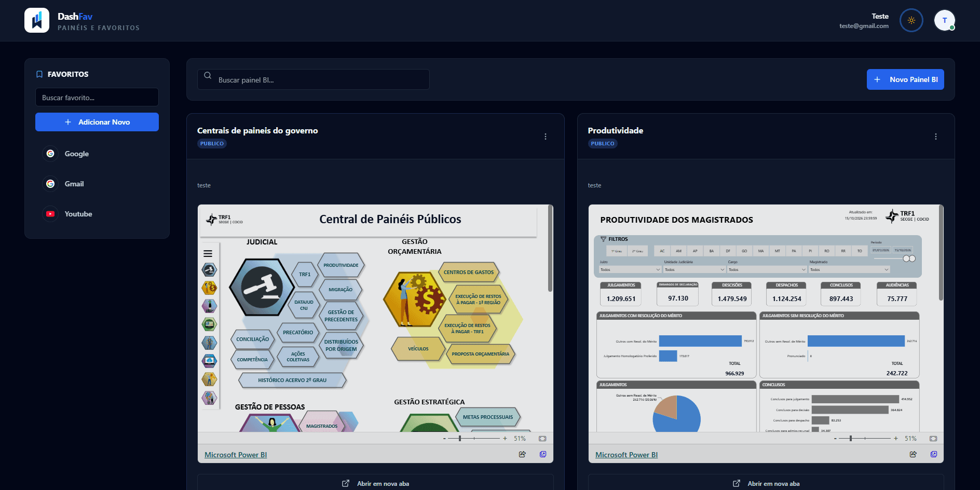Toggle the BA state filter
The width and height of the screenshot is (980, 490).
pos(711,251)
